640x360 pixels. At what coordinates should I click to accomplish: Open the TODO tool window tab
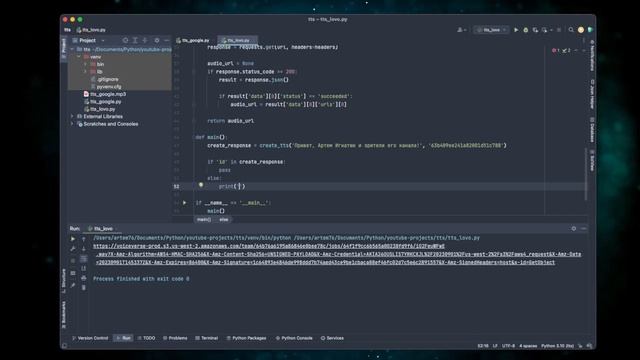[146, 338]
